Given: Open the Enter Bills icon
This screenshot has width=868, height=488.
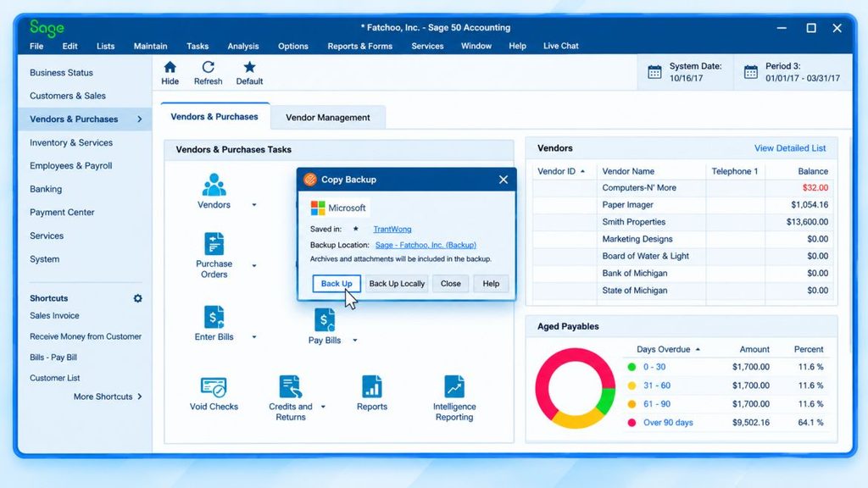Looking at the screenshot, I should tap(214, 317).
